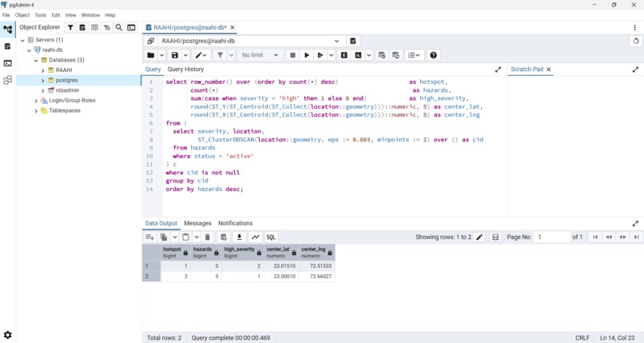
Task: Open the Execute options dropdown arrow
Action: coord(331,55)
